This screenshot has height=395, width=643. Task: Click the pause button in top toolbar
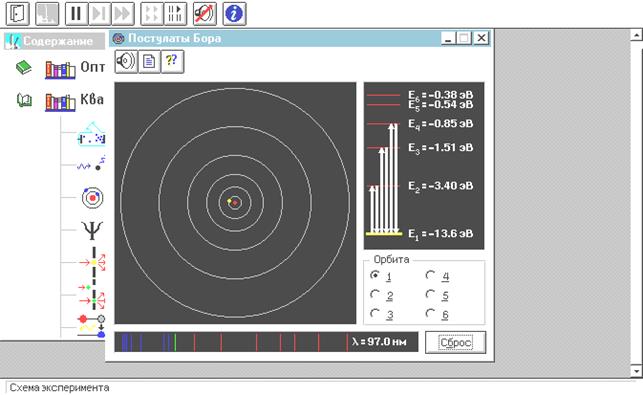(77, 14)
